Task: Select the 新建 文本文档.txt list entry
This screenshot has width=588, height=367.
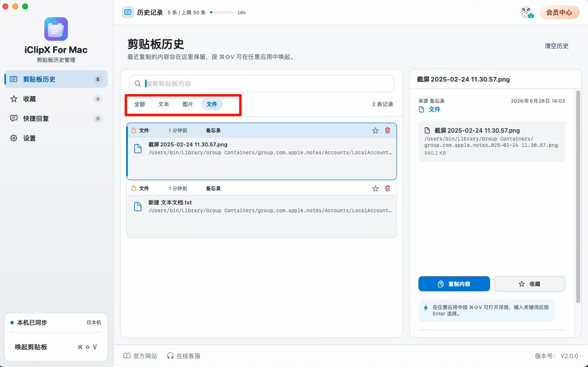Action: point(262,210)
